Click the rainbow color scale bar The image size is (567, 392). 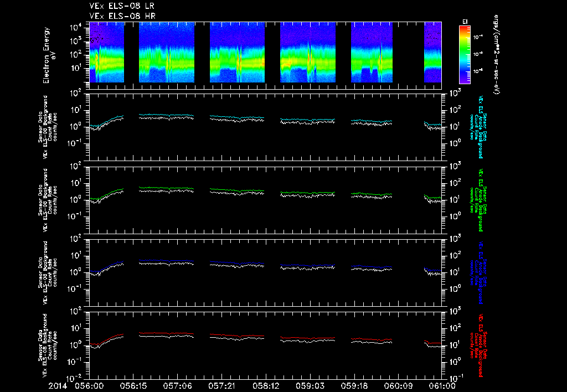coord(465,55)
